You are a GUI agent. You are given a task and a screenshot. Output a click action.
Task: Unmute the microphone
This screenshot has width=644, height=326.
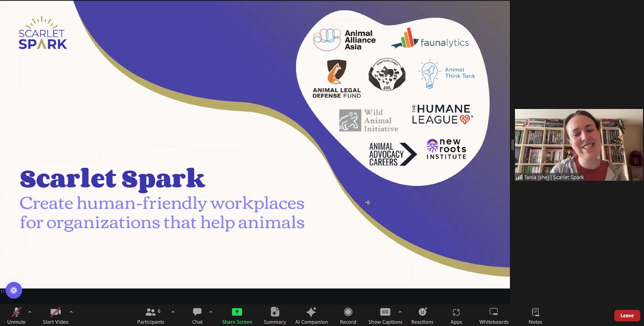pos(16,316)
